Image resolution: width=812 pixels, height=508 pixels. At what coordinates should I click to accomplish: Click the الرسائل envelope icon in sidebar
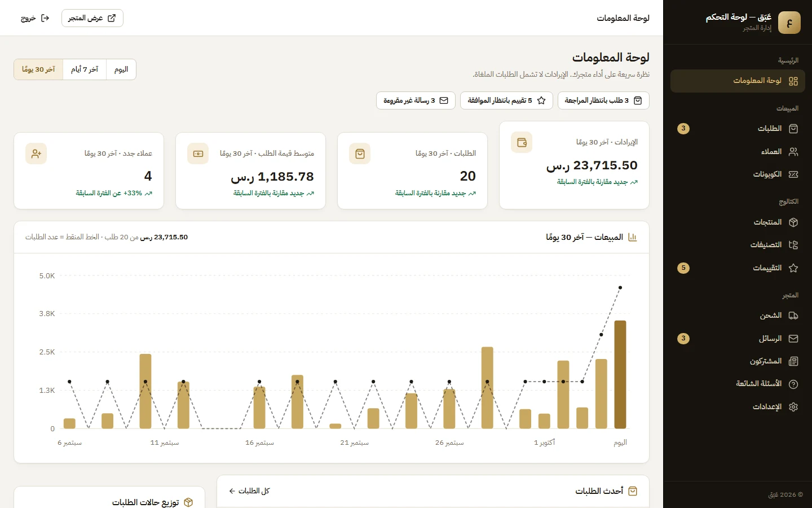coord(793,339)
